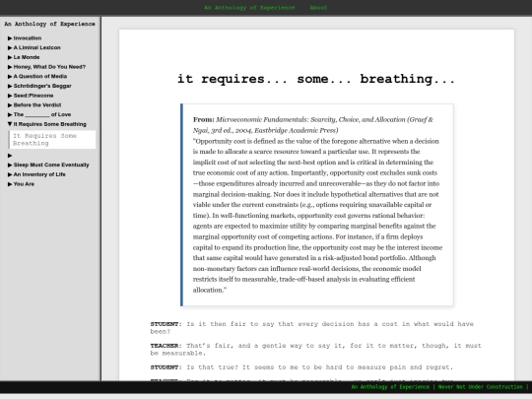532x399 pixels.
Task: Expand the untitled blank sidebar section
Action: click(10, 156)
